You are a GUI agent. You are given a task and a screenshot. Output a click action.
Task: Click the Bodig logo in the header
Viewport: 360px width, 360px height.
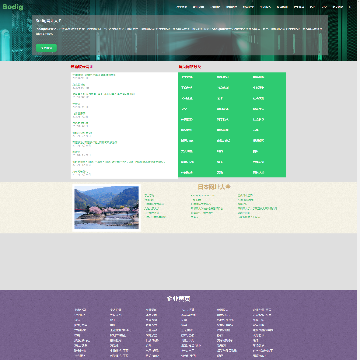click(13, 7)
